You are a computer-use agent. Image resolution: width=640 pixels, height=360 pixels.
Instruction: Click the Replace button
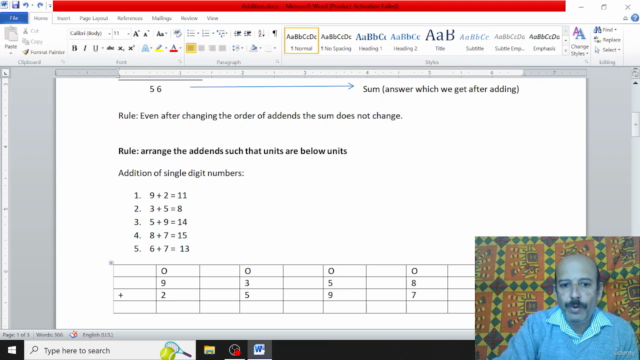[607, 40]
